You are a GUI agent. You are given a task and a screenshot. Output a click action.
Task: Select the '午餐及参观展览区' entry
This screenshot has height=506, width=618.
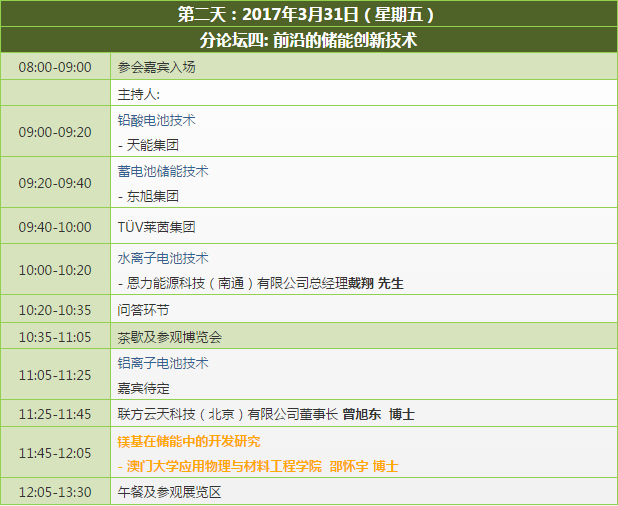pos(170,492)
